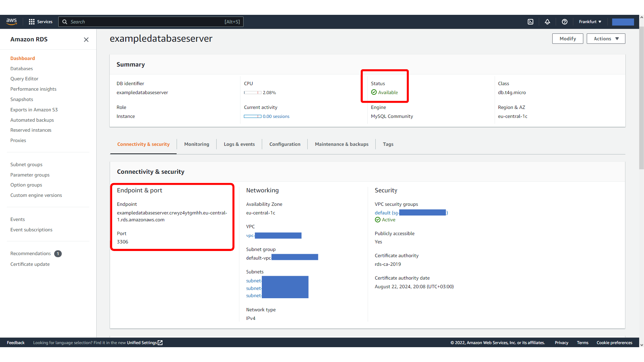Open Reserved instances page
Viewport: 644px width, 362px height.
(31, 130)
